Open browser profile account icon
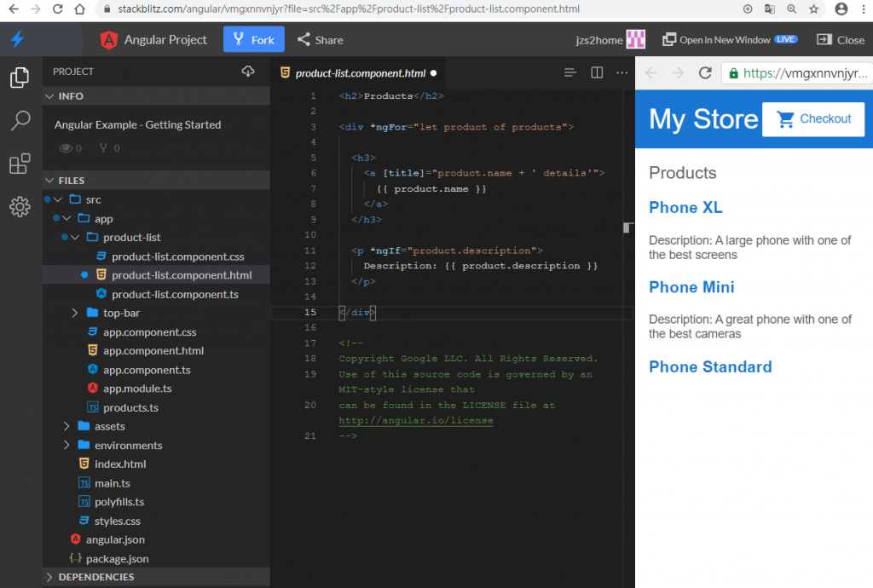Screen dimensions: 873x588 pos(841,9)
